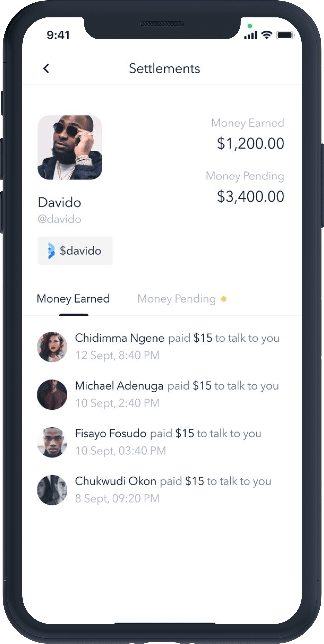This screenshot has width=324, height=644.
Task: Tap the WiFi status icon
Action: 267,35
